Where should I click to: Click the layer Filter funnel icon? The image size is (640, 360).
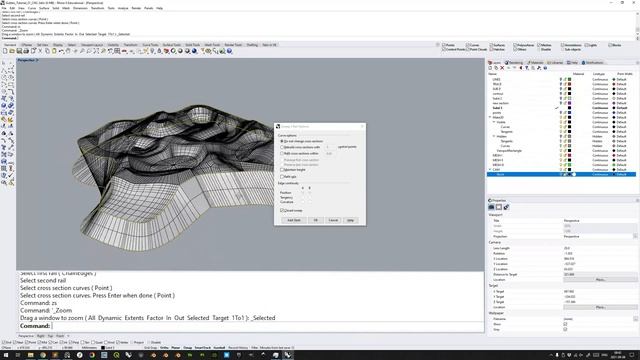[527, 68]
